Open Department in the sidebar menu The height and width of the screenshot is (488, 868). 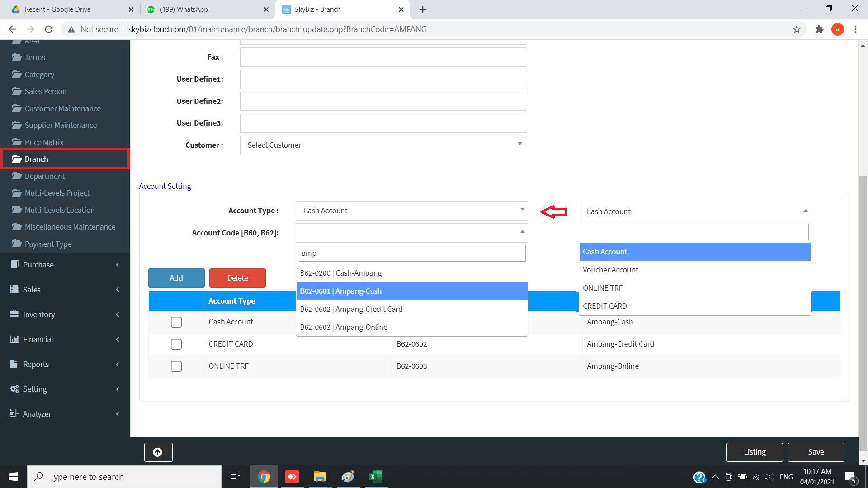[x=44, y=176]
